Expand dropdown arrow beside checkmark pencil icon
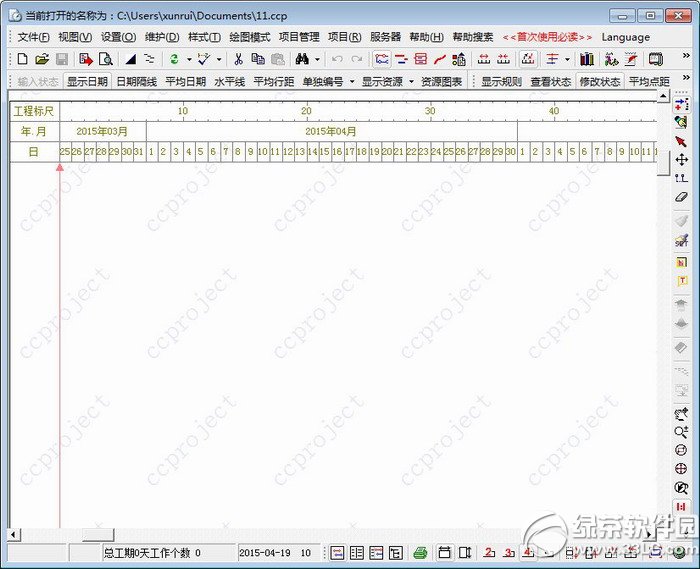The image size is (700, 569). tap(219, 59)
